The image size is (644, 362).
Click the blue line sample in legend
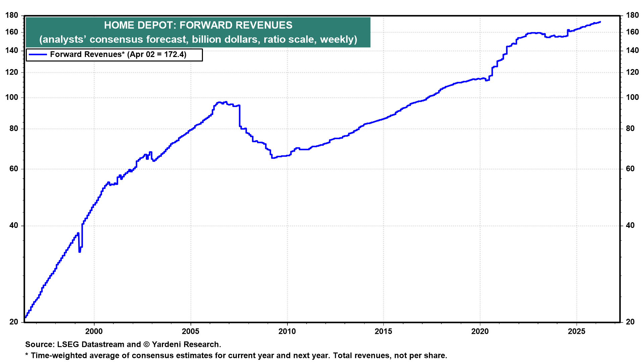38,55
